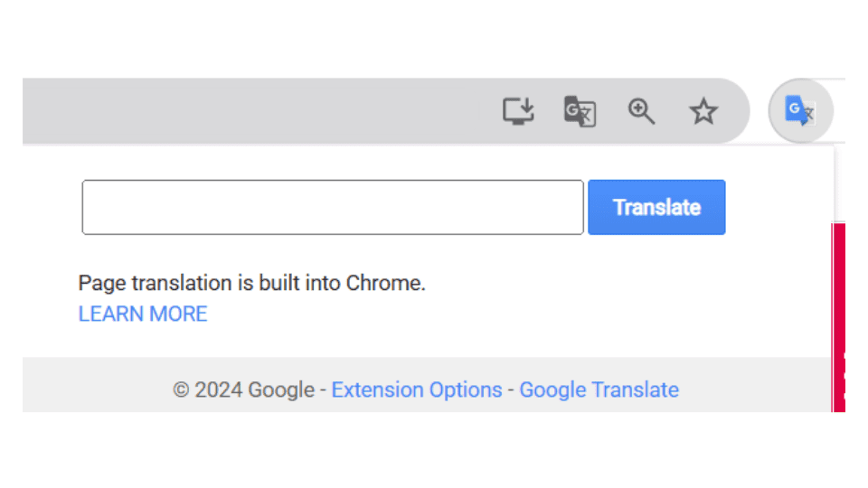Click the "© 2024 Google" copyright text

click(243, 389)
